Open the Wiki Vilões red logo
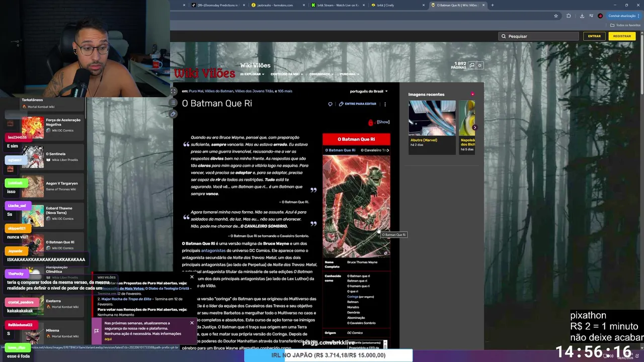The height and width of the screenshot is (362, 644). click(204, 73)
